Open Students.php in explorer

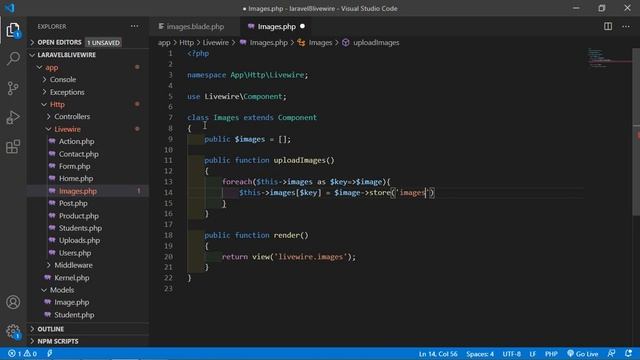pyautogui.click(x=88, y=228)
